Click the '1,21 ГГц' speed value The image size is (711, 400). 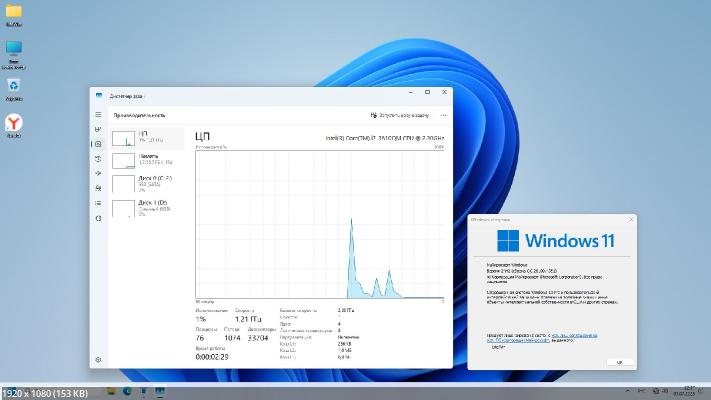coord(248,319)
